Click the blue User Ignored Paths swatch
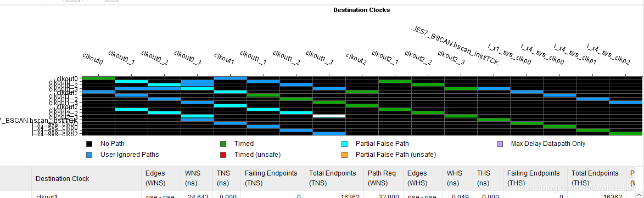Image resolution: width=644 pixels, height=198 pixels. coord(89,155)
